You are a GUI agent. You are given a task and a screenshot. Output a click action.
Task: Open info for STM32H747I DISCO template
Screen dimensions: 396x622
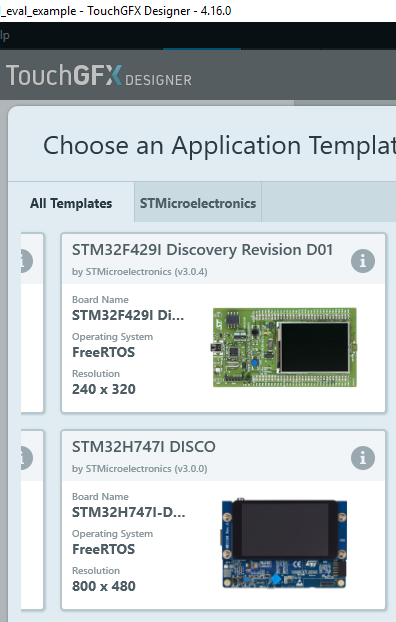point(363,458)
